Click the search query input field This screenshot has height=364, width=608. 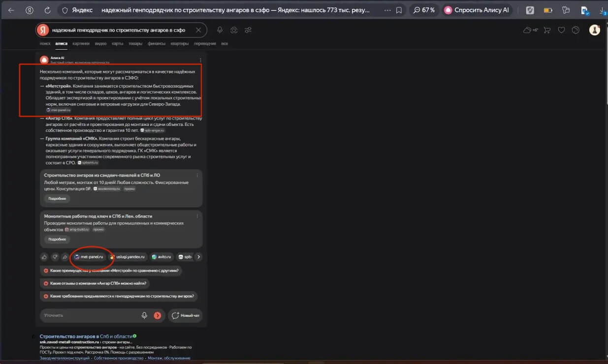pyautogui.click(x=121, y=30)
